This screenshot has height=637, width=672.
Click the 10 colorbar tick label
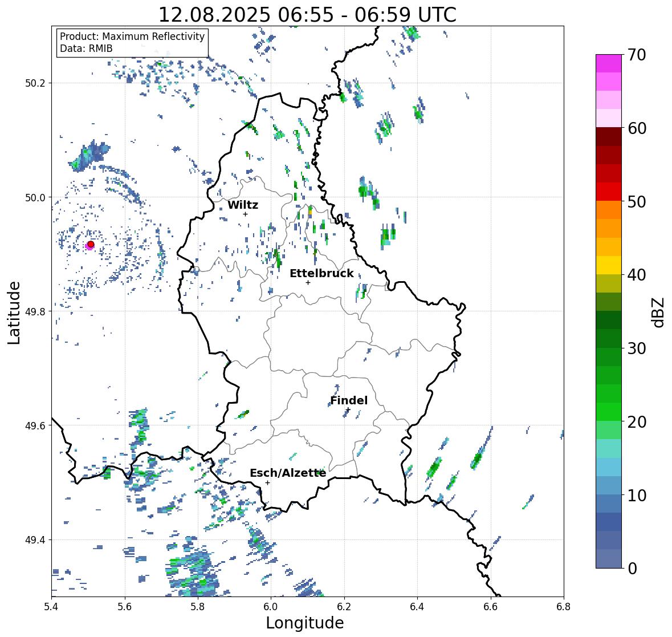coord(637,495)
